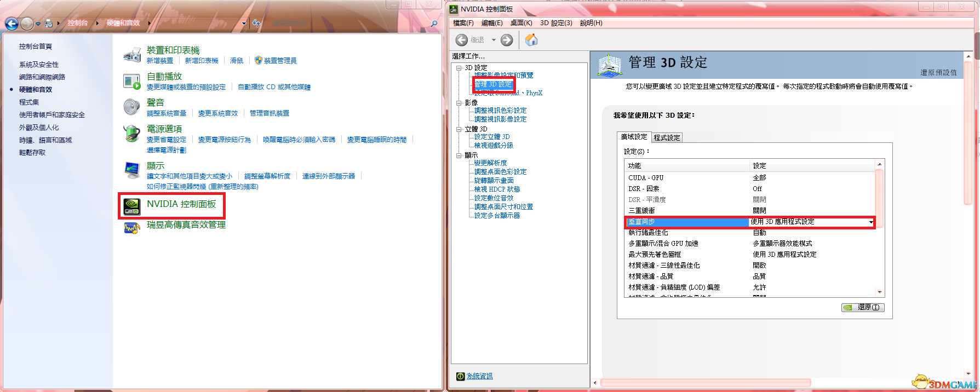980x392 pixels.
Task: Select 變更解析度 in the task tree
Action: coord(490,163)
